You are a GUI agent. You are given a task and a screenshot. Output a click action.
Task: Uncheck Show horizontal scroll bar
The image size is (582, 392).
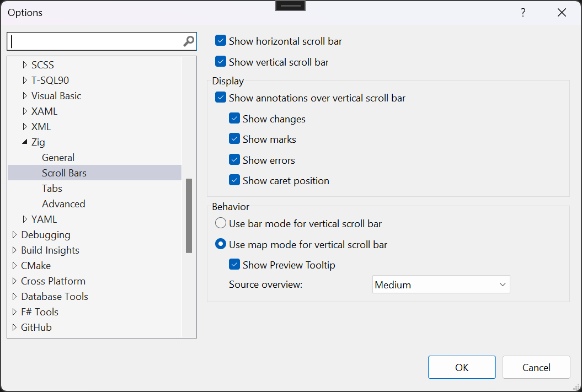pos(221,40)
